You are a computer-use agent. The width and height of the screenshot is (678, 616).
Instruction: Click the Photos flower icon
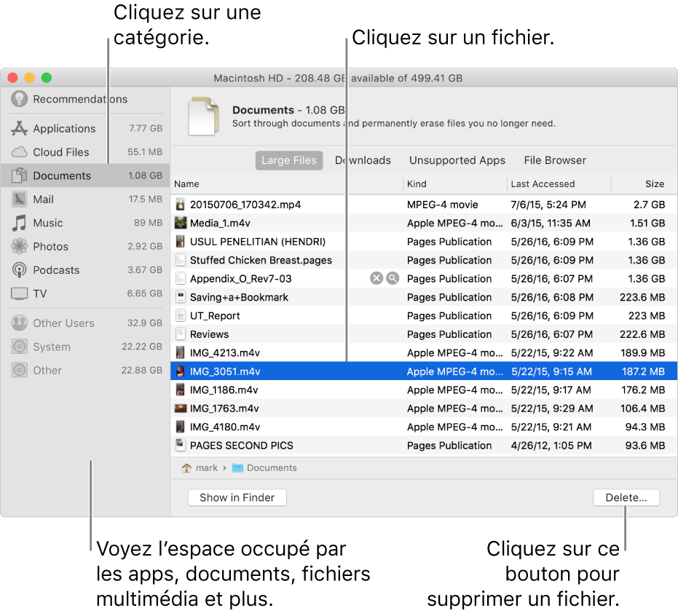(19, 246)
